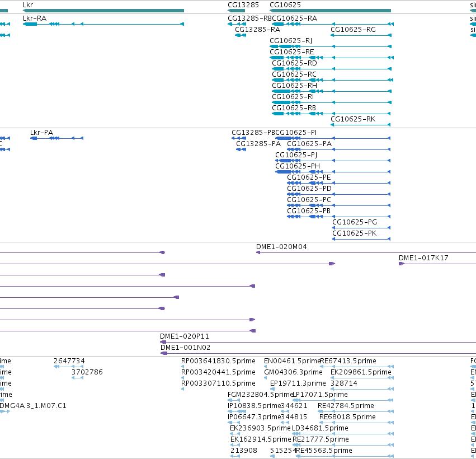
Task: Click the Lkr-RA transcript label
Action: pos(35,18)
